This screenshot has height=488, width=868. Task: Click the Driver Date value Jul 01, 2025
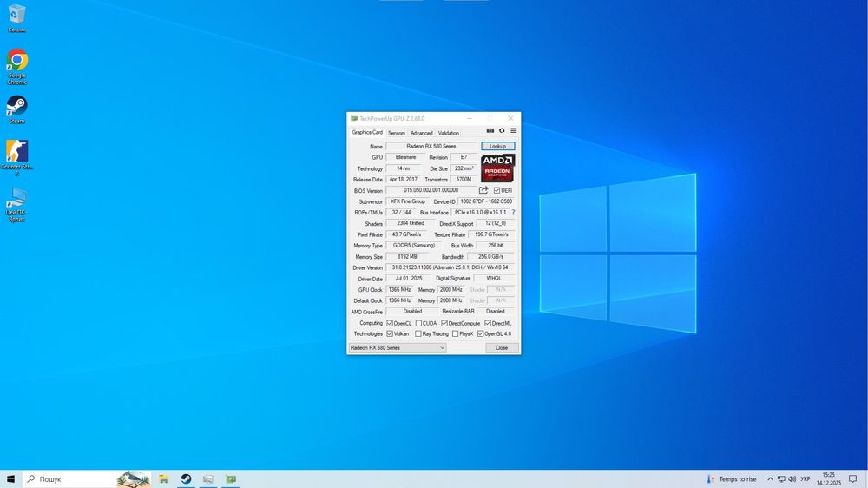(409, 279)
